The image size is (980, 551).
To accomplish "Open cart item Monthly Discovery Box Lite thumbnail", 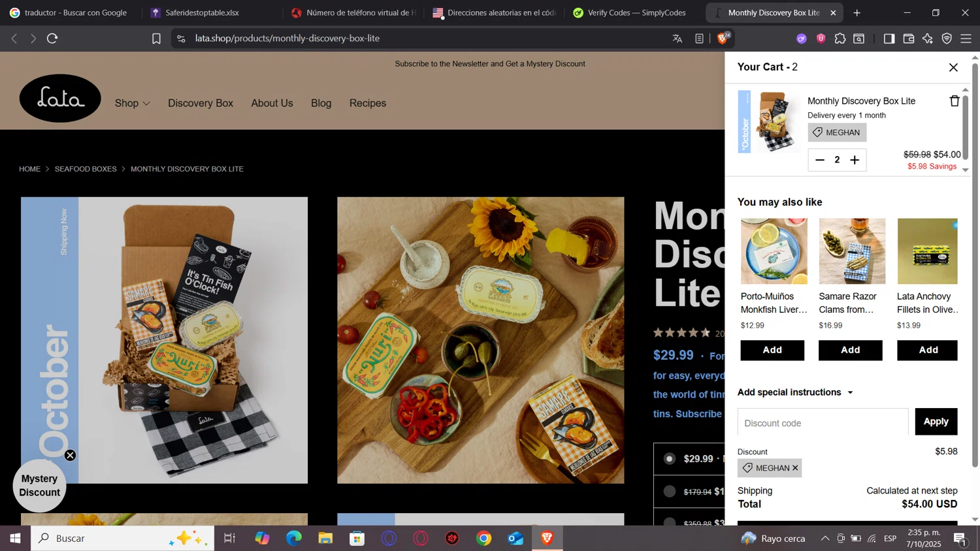I will pos(769,121).
